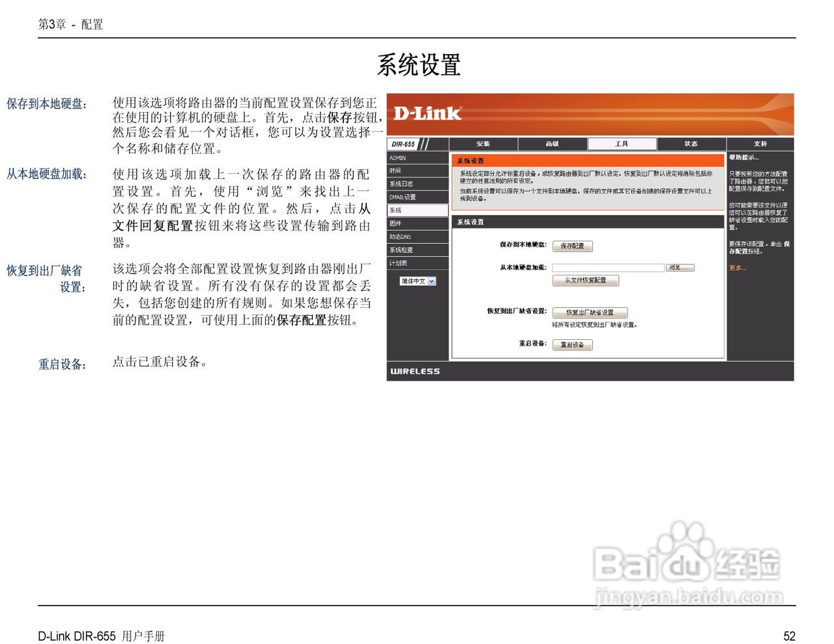Click the 从本地硬盘加载: heading in manual
This screenshot has width=834, height=644.
point(47,174)
